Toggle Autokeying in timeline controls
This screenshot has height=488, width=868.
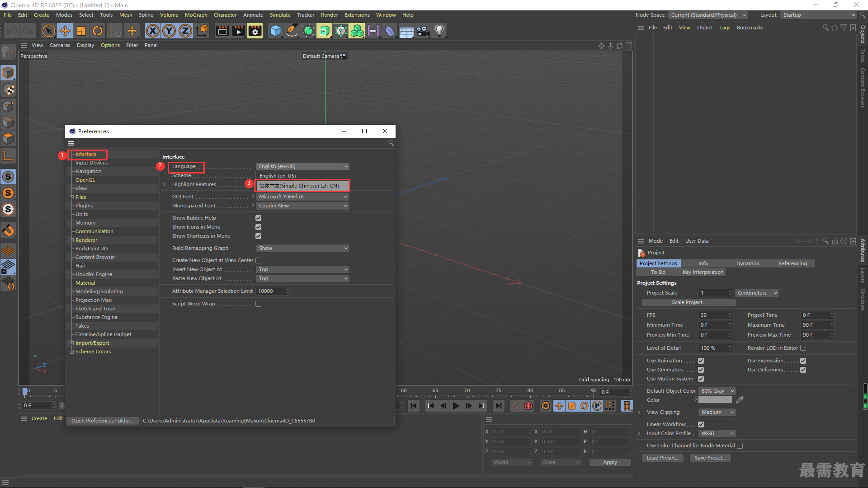[528, 406]
